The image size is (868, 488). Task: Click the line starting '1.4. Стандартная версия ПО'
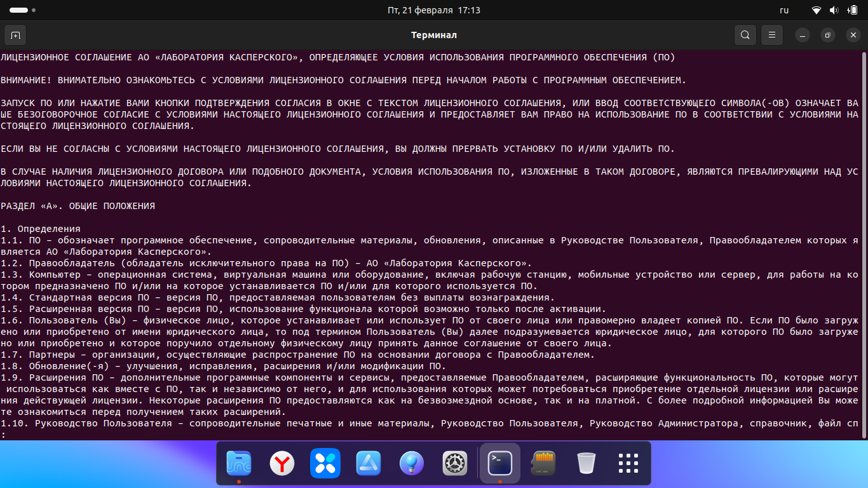[278, 297]
